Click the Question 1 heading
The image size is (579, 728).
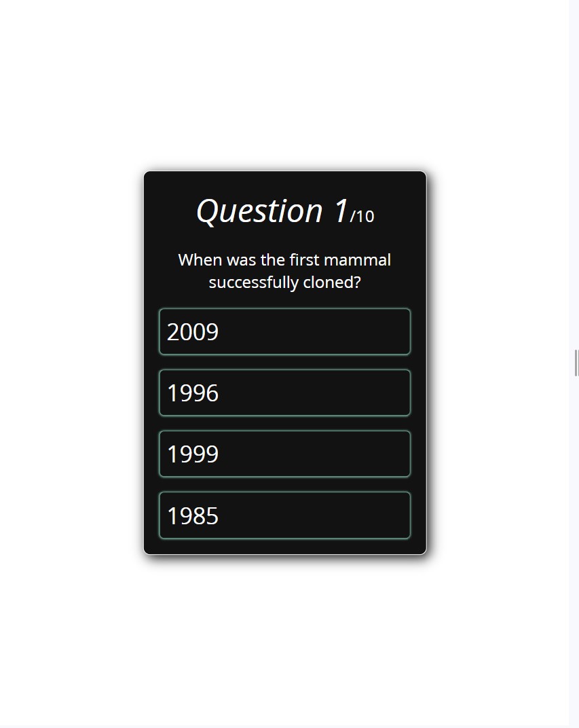point(285,211)
